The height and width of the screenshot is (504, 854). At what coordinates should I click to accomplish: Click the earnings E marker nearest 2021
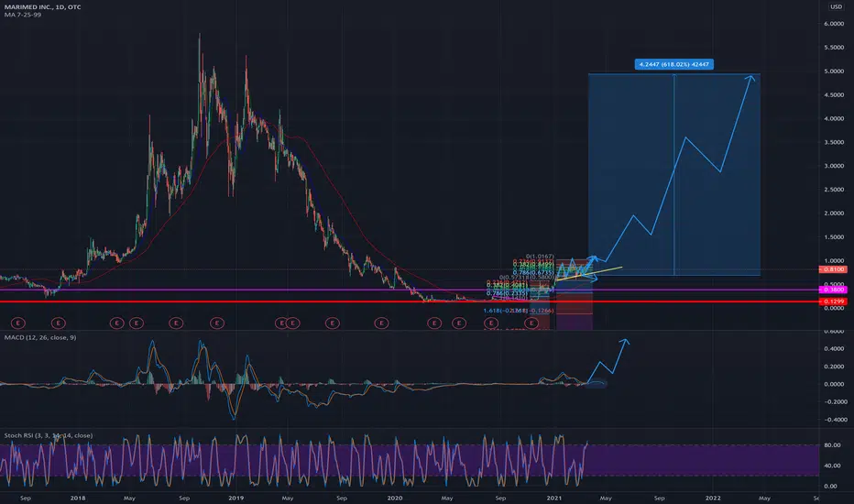coord(531,323)
